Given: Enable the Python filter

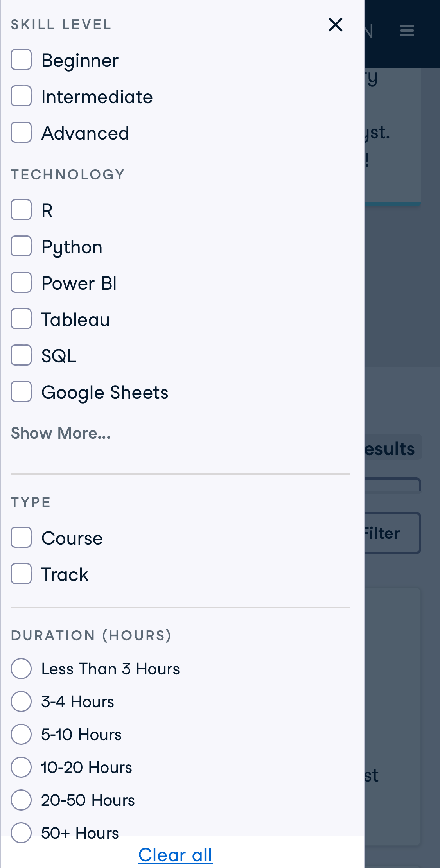Looking at the screenshot, I should [x=21, y=246].
